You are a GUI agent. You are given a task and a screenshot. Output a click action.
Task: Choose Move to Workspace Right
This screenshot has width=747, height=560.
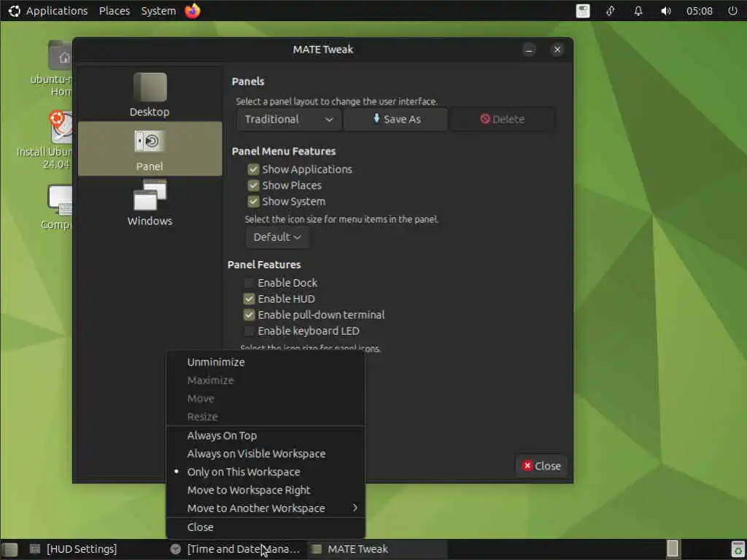266,490
